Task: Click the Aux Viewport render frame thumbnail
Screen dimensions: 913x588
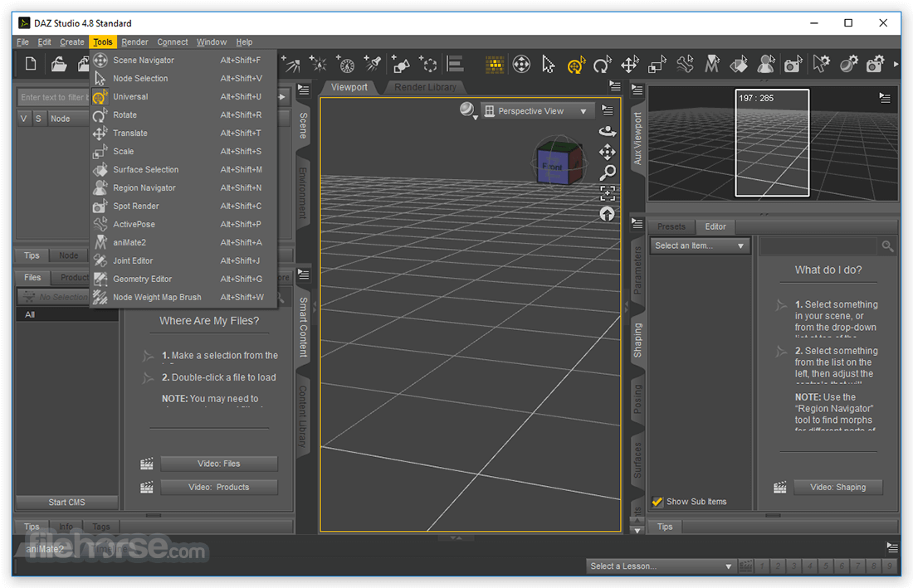Action: (x=772, y=143)
